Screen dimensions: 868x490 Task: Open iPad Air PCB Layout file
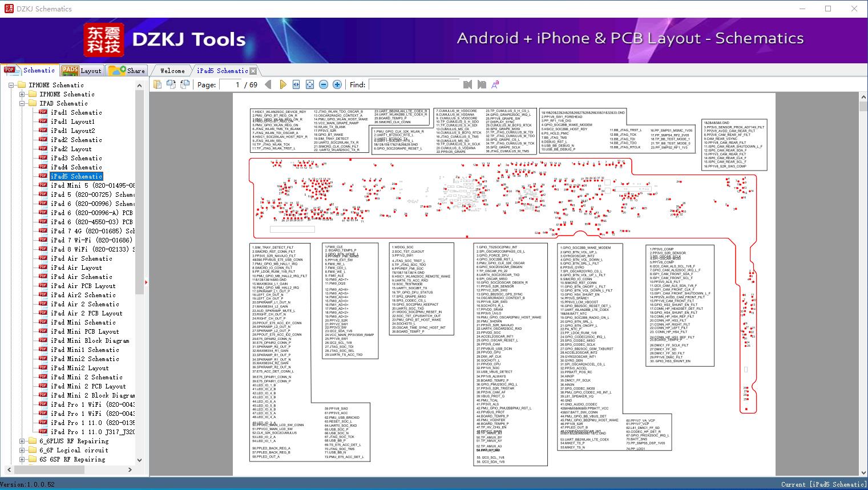point(83,286)
